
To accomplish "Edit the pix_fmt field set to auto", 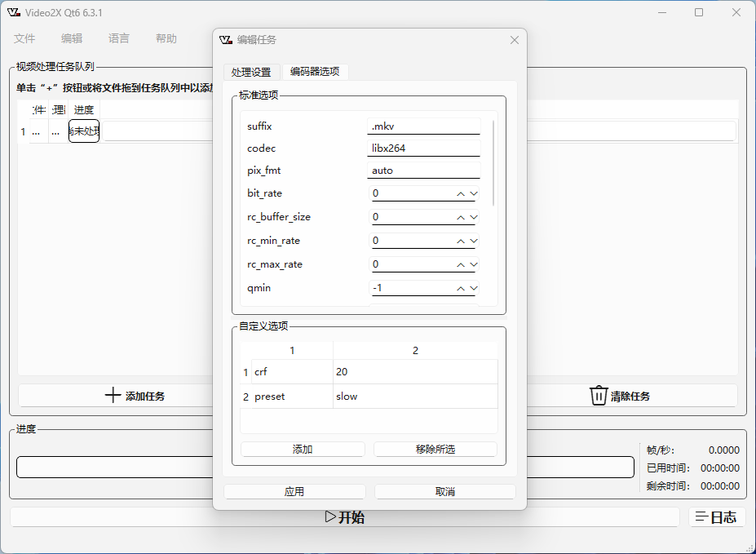I will pos(424,171).
